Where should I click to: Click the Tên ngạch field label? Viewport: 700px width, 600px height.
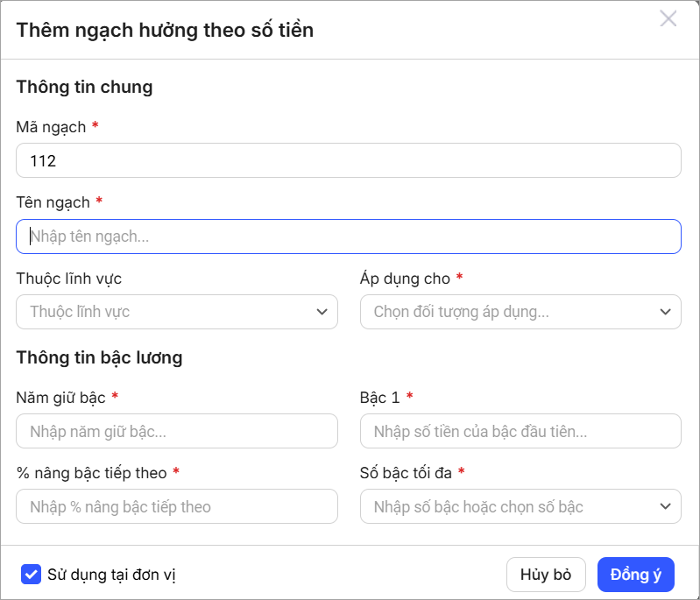click(53, 202)
